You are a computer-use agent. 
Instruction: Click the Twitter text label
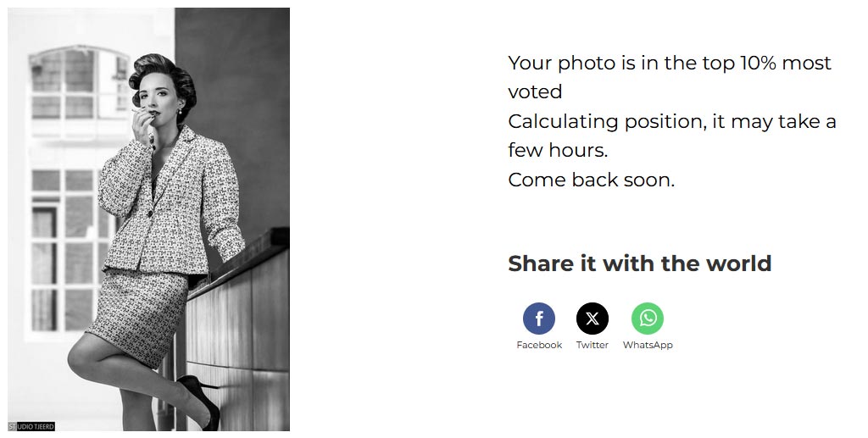click(592, 345)
